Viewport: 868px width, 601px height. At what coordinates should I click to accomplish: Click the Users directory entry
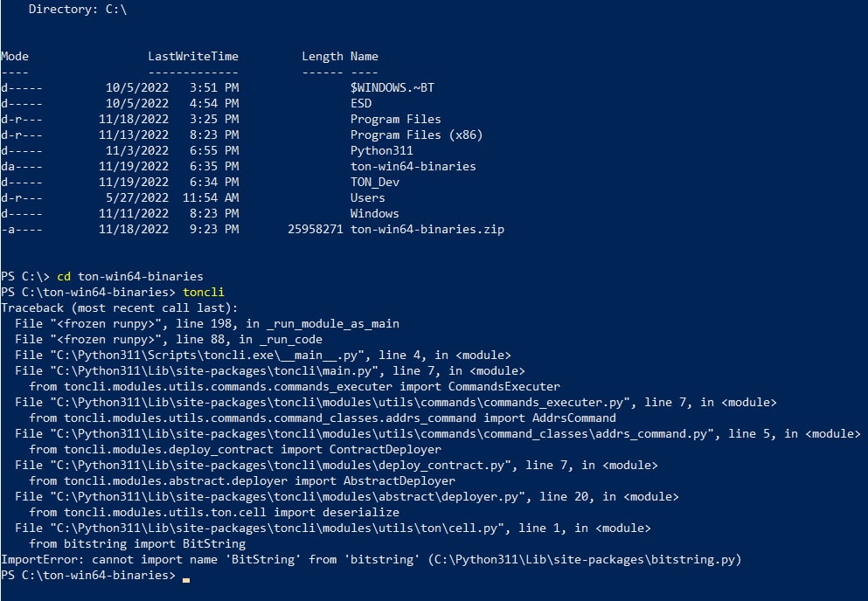[x=368, y=197]
